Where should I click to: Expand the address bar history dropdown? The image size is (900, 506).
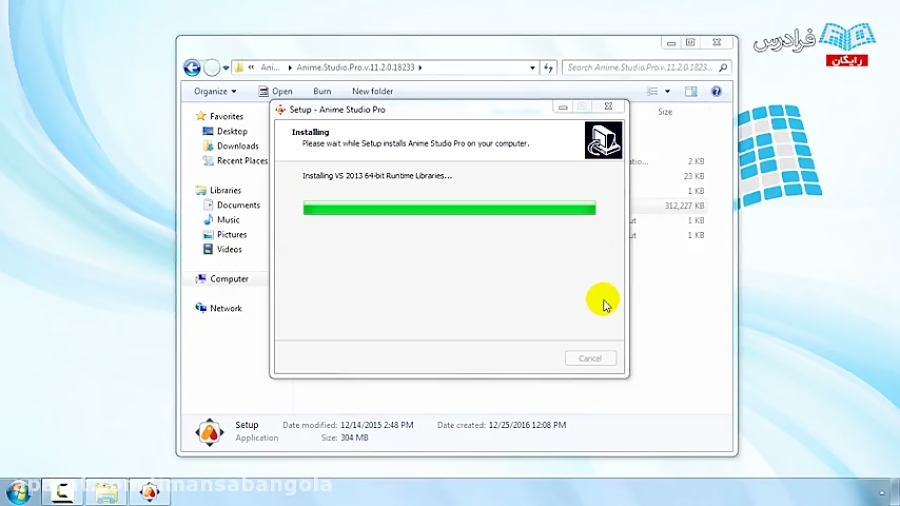coord(532,68)
